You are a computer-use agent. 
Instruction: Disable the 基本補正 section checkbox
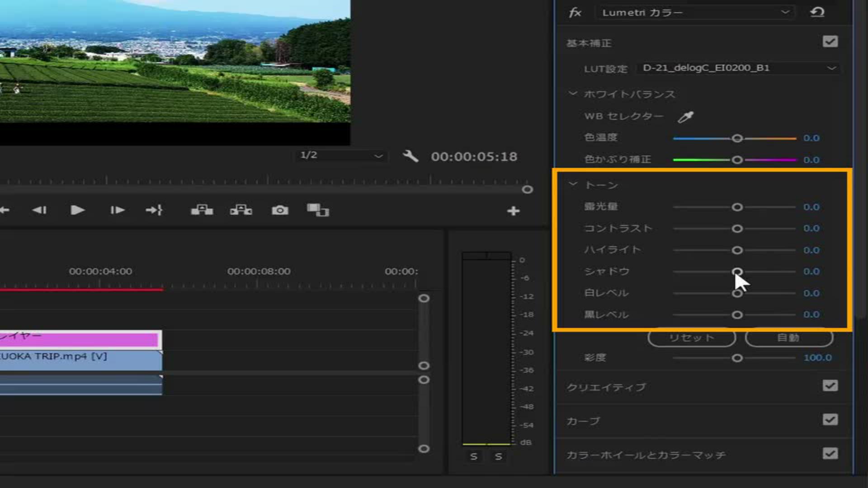[830, 42]
